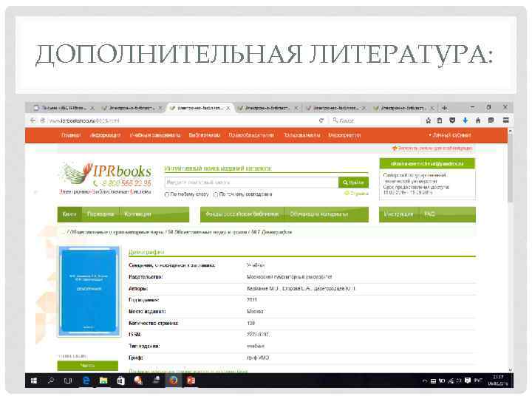The width and height of the screenshot is (532, 399).
Task: Select the green 'Коллекции' tab
Action: (x=137, y=214)
